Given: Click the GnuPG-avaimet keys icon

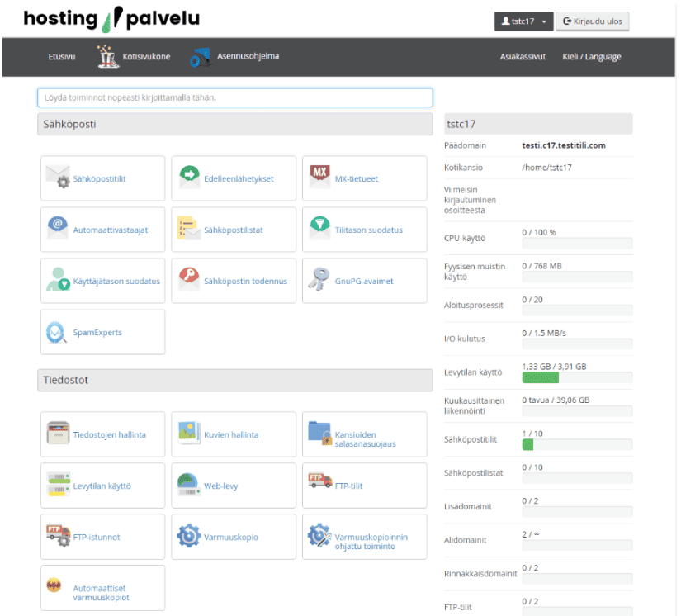Looking at the screenshot, I should click(319, 279).
